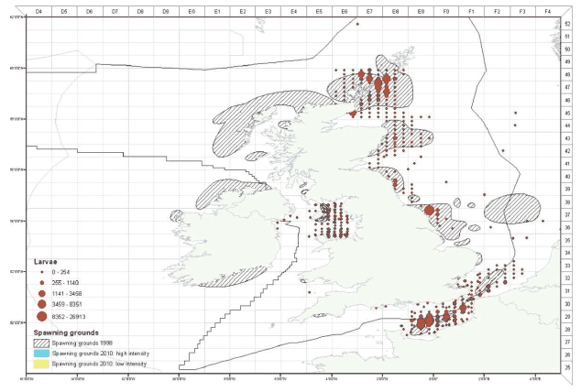581x392 pixels.
Task: Click row label 46 on the right edge
Action: pos(567,101)
